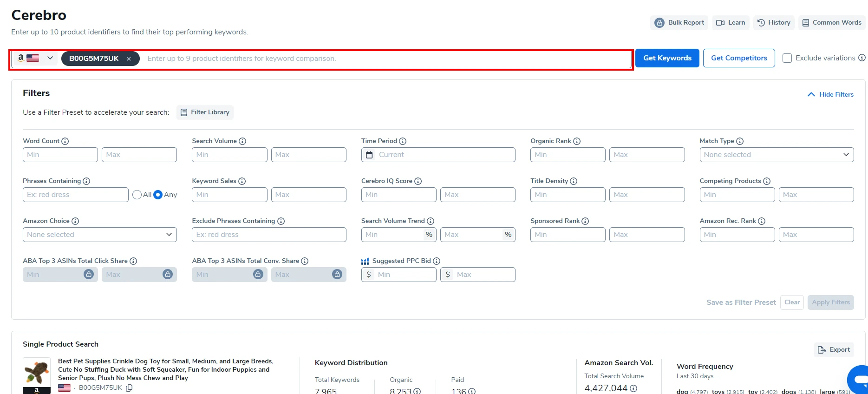Click the Search Volume Trend info icon
The height and width of the screenshot is (394, 868).
(431, 221)
